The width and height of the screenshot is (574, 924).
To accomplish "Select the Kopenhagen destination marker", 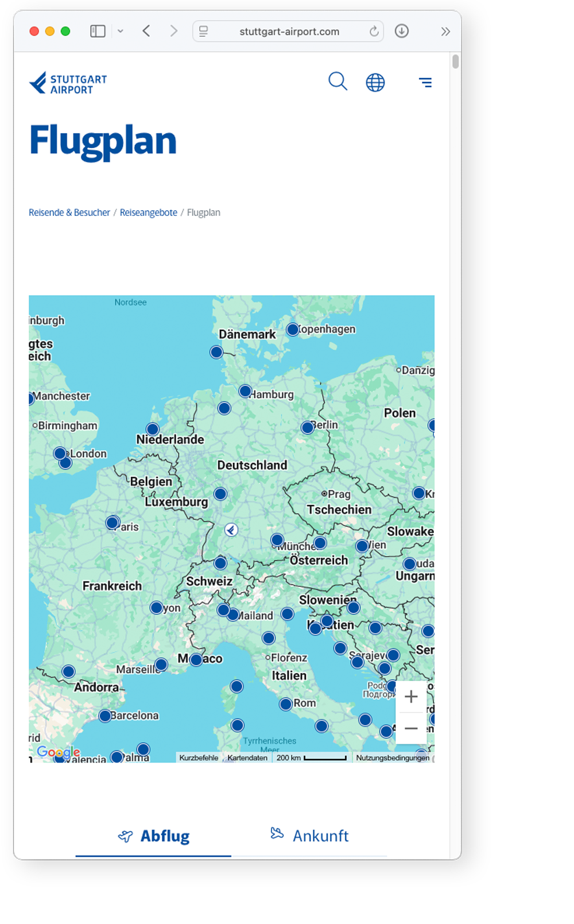I will (x=293, y=330).
